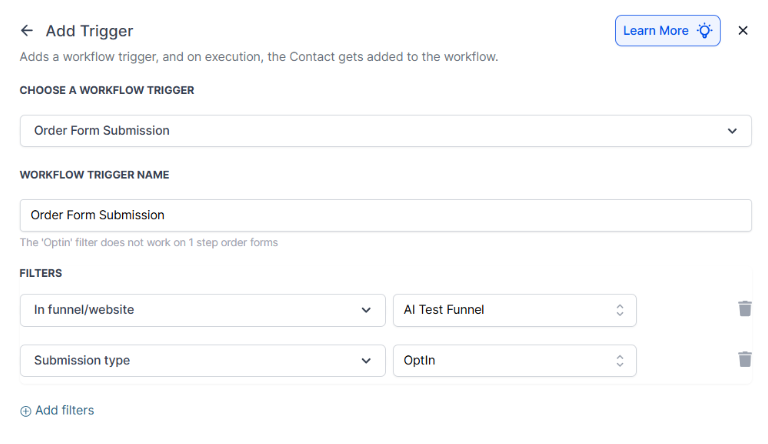Select the AI Test Funnel value box
This screenshot has height=444, width=768.
(x=500, y=310)
